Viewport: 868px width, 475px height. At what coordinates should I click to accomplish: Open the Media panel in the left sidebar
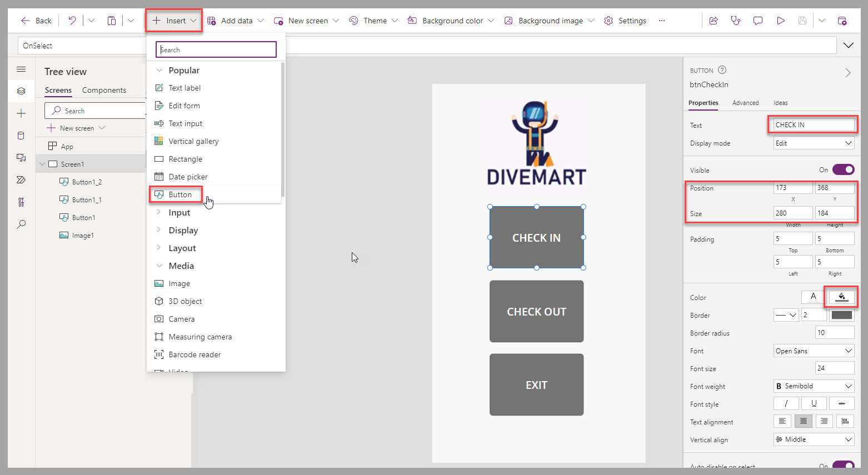point(21,157)
